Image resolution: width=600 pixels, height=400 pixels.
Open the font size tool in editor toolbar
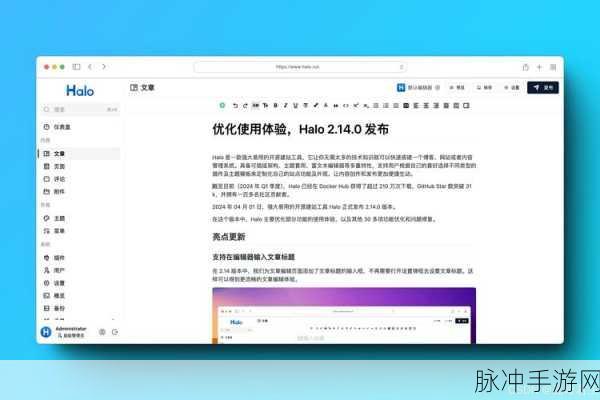[266, 106]
